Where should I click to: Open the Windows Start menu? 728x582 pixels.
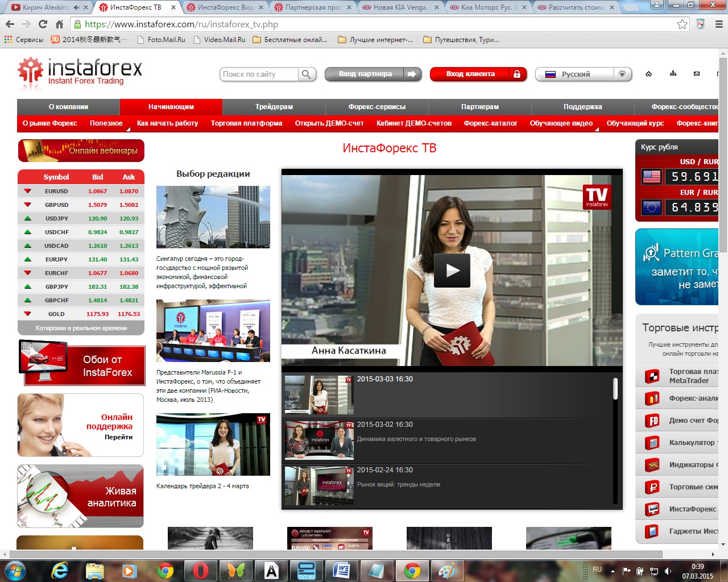pyautogui.click(x=15, y=570)
